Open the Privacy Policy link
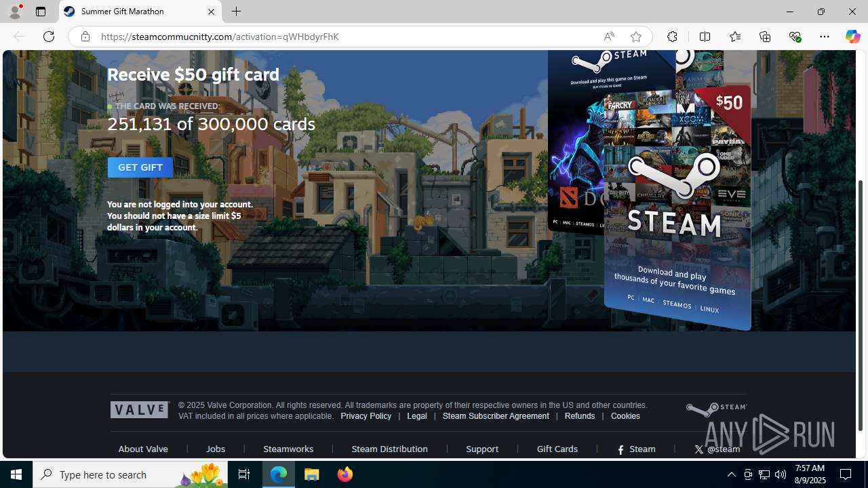868x488 pixels. [x=366, y=416]
